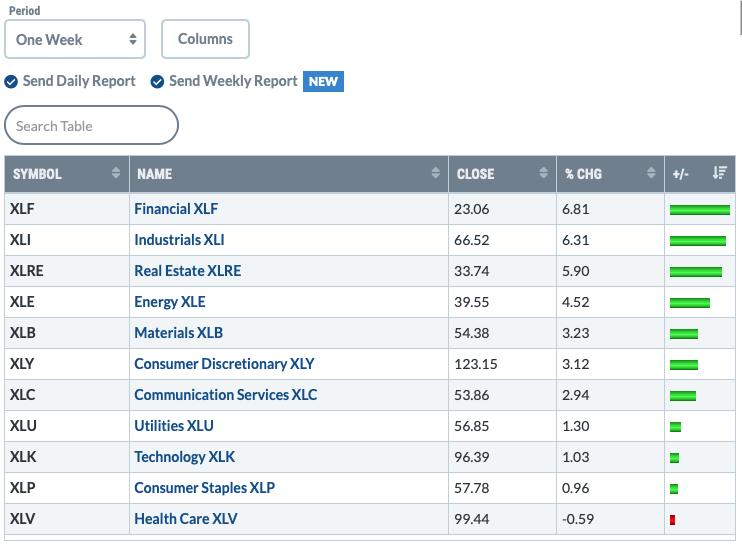The image size is (742, 546).
Task: Open the Energy XLE link
Action: point(170,302)
